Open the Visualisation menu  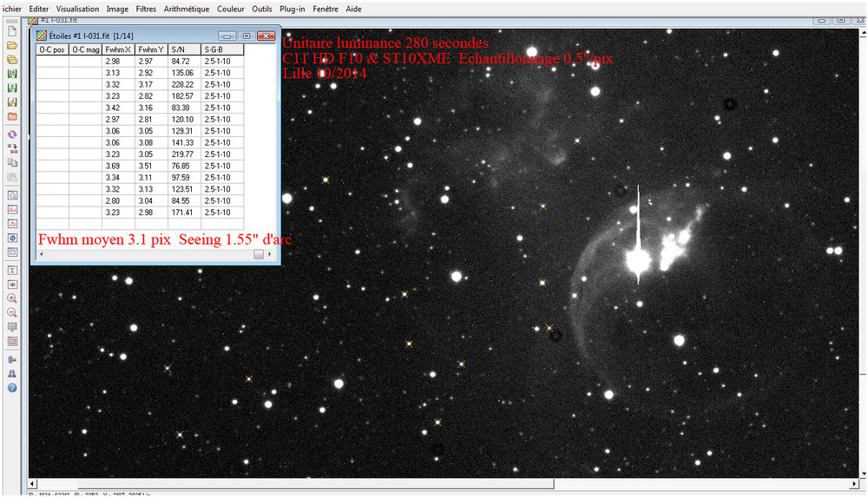[x=77, y=9]
